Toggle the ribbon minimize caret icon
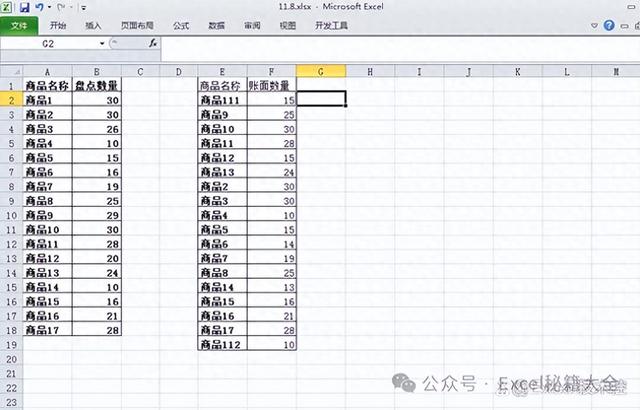Screen dimensions: 640x410 tap(594, 26)
